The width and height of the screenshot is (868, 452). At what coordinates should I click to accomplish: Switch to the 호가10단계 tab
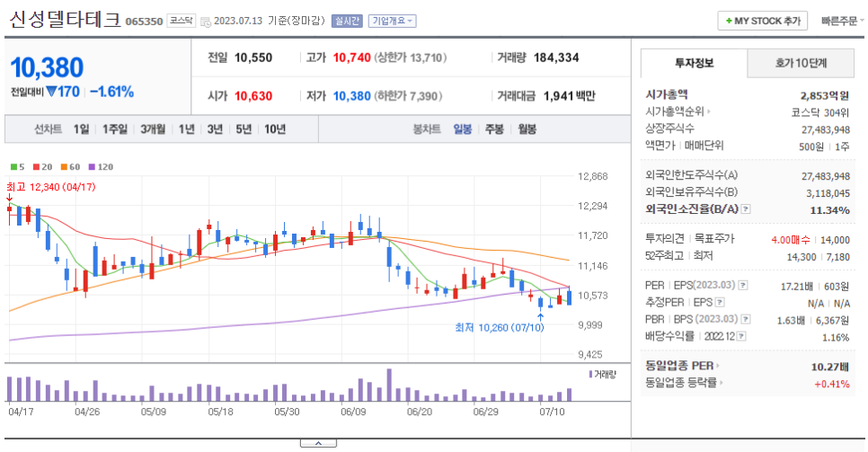point(801,63)
